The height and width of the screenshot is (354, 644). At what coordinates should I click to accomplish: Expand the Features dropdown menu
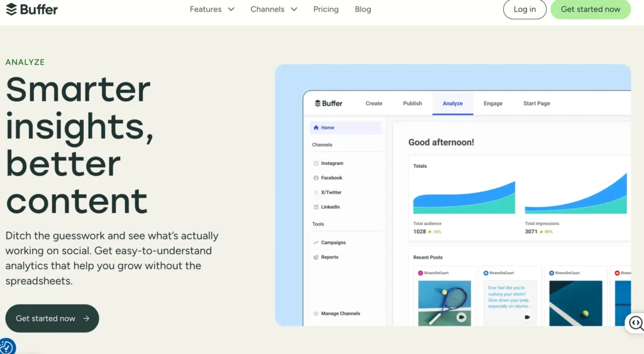pos(212,9)
